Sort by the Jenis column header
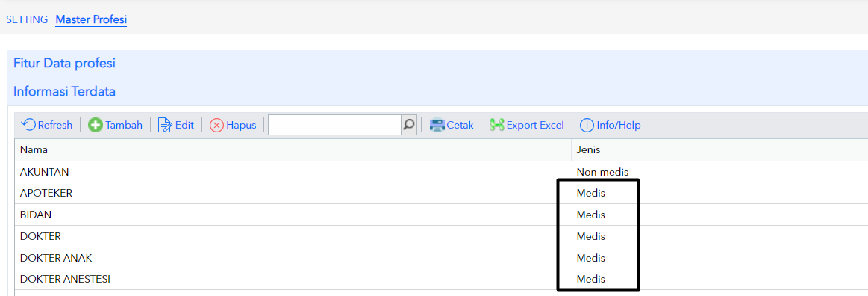 pyautogui.click(x=719, y=149)
